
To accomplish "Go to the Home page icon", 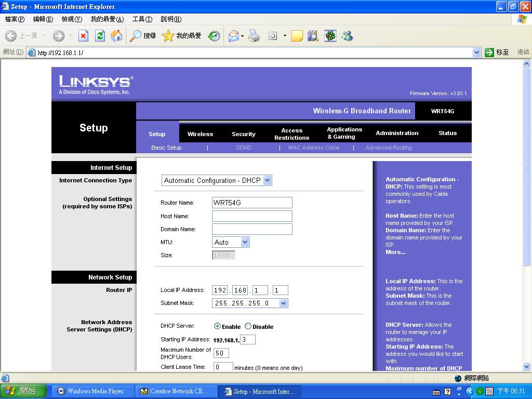I will 116,36.
